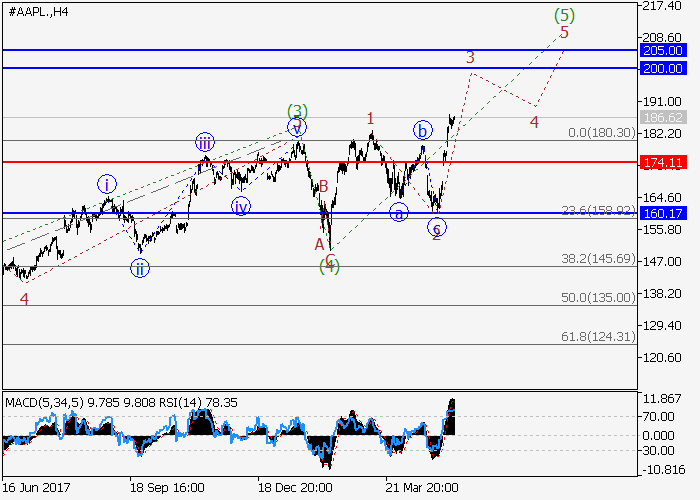Select the 50.0(135.00) Fibonacci level label
The height and width of the screenshot is (500, 700).
pyautogui.click(x=596, y=297)
